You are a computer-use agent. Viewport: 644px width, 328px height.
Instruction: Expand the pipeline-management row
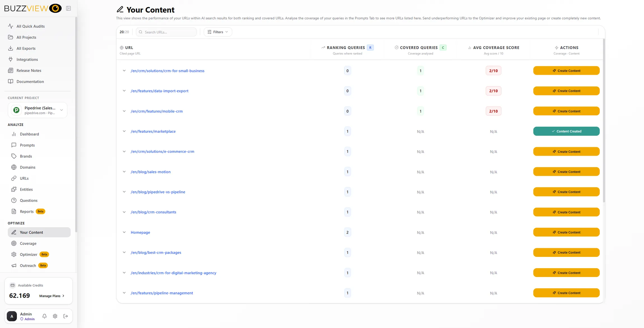tap(124, 293)
